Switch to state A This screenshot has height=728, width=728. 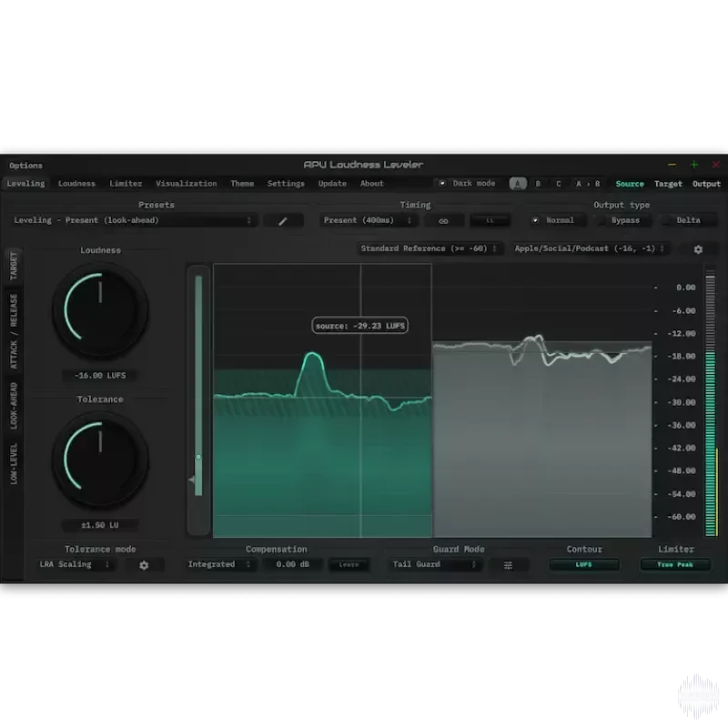tap(518, 184)
